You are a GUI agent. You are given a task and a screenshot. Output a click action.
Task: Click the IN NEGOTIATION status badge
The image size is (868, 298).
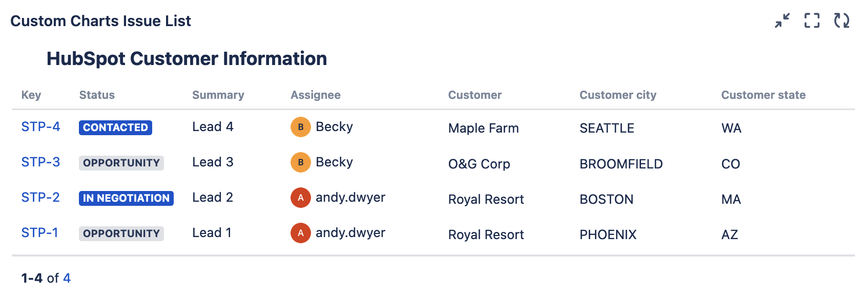tap(126, 198)
